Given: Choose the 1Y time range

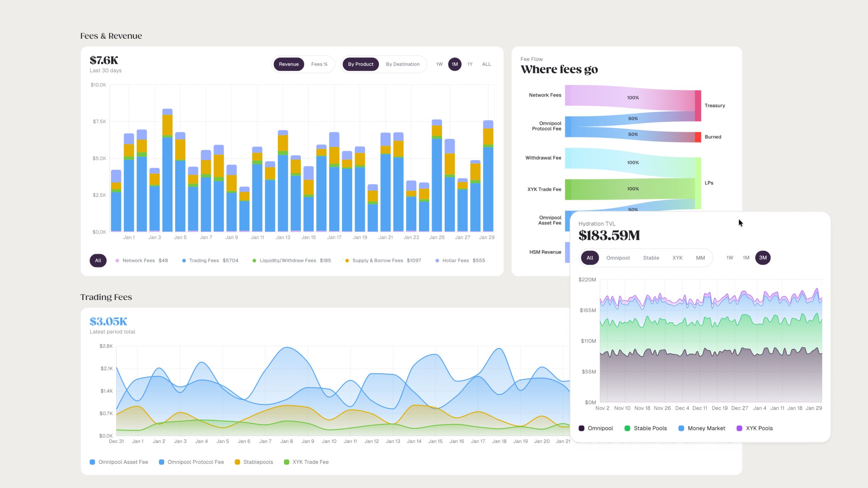Looking at the screenshot, I should (470, 64).
